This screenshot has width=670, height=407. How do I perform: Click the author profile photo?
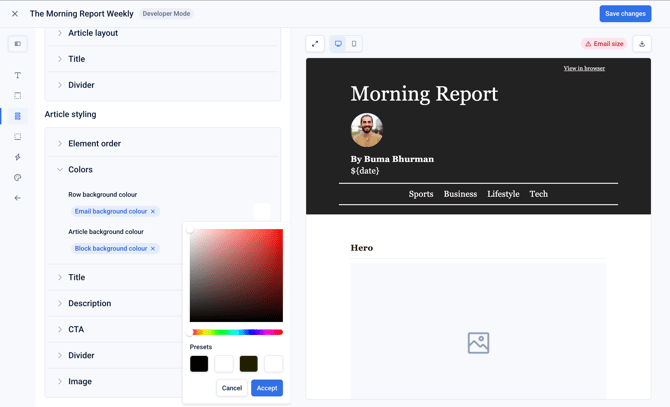pos(367,130)
